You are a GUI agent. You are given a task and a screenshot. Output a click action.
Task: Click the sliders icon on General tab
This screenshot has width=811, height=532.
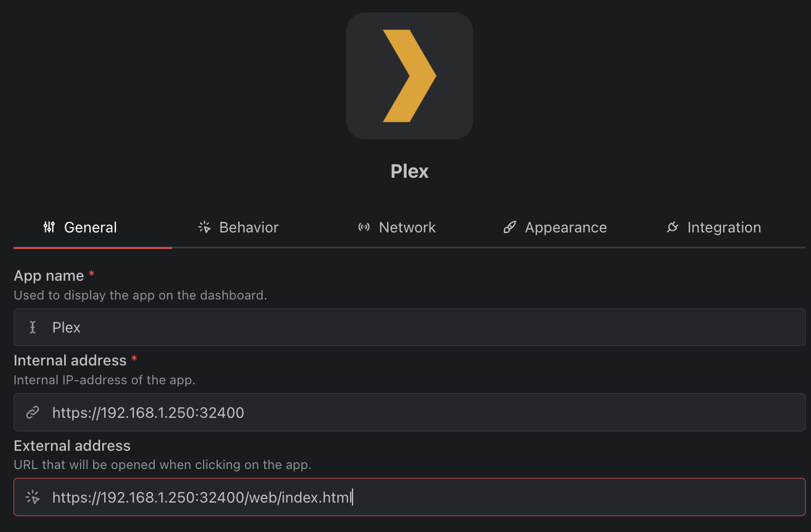[x=49, y=227]
